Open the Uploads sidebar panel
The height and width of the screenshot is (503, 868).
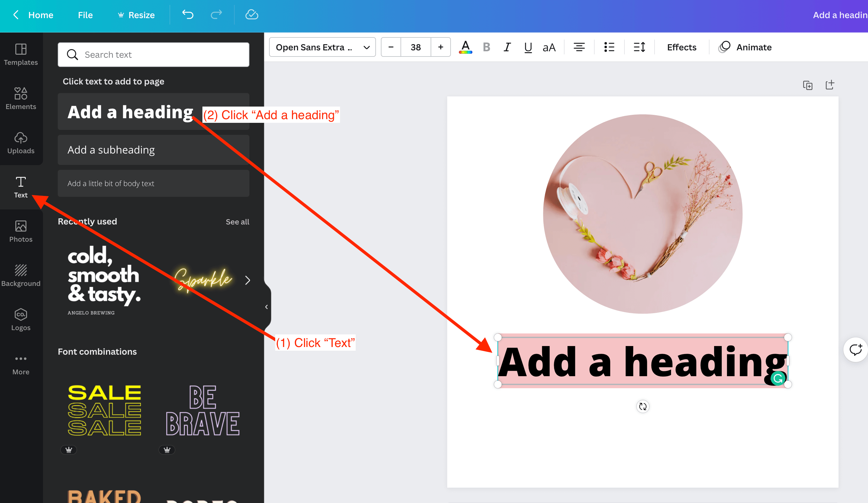[x=21, y=142]
